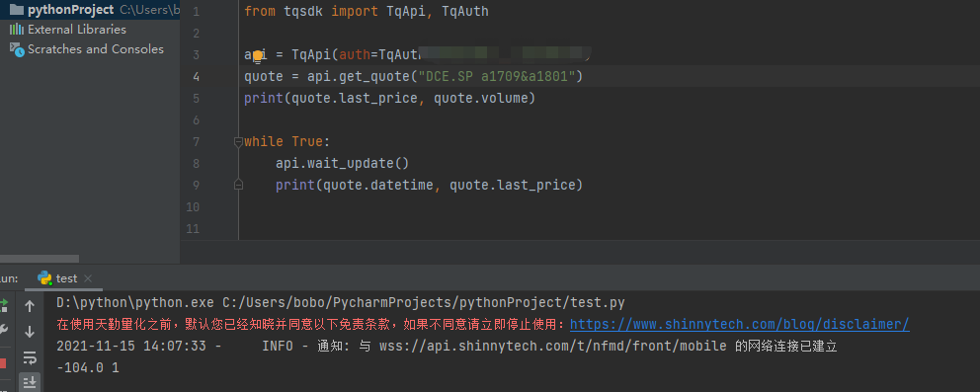Click the Python icon on test tab
The width and height of the screenshot is (980, 392).
click(44, 278)
